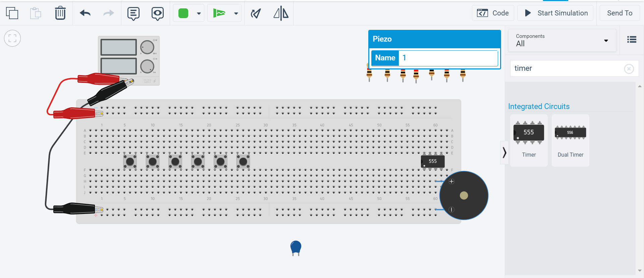Clear the component search text

point(629,69)
